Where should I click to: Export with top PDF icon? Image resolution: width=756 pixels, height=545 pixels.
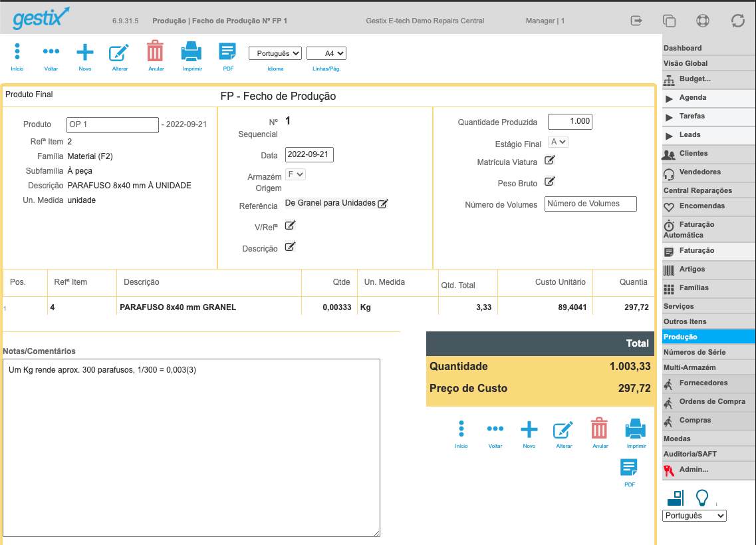227,51
